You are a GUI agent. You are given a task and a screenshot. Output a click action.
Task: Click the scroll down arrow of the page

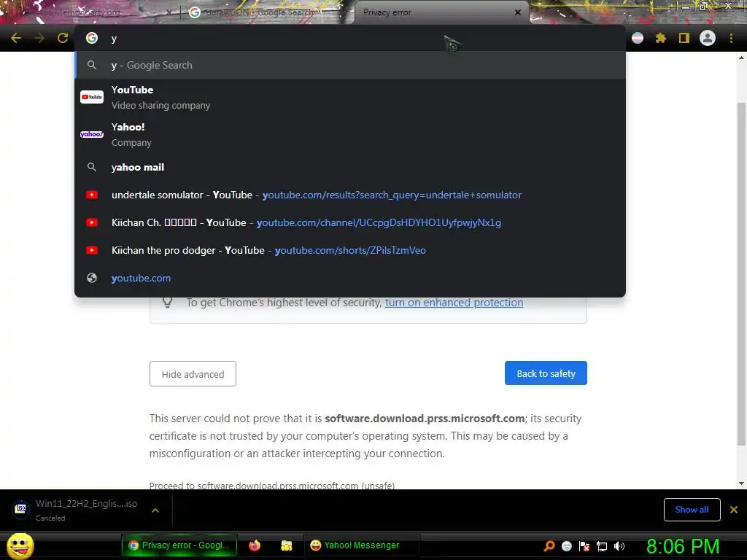(x=741, y=483)
